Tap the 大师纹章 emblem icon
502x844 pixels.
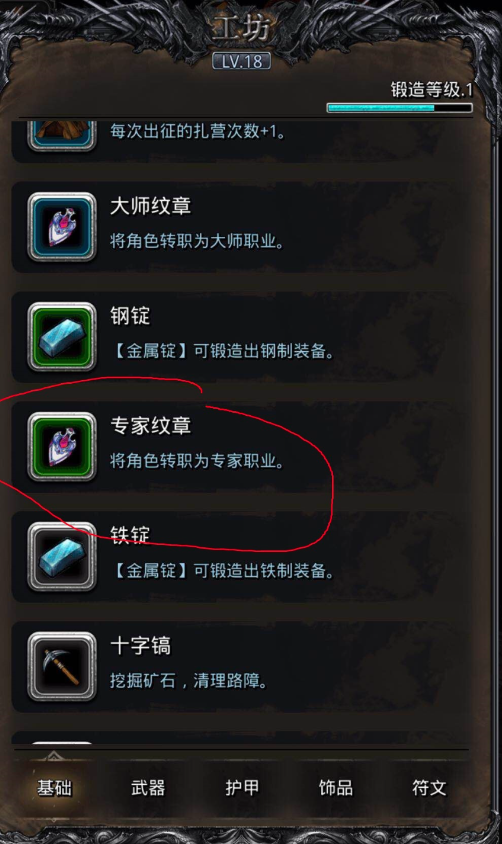point(62,227)
